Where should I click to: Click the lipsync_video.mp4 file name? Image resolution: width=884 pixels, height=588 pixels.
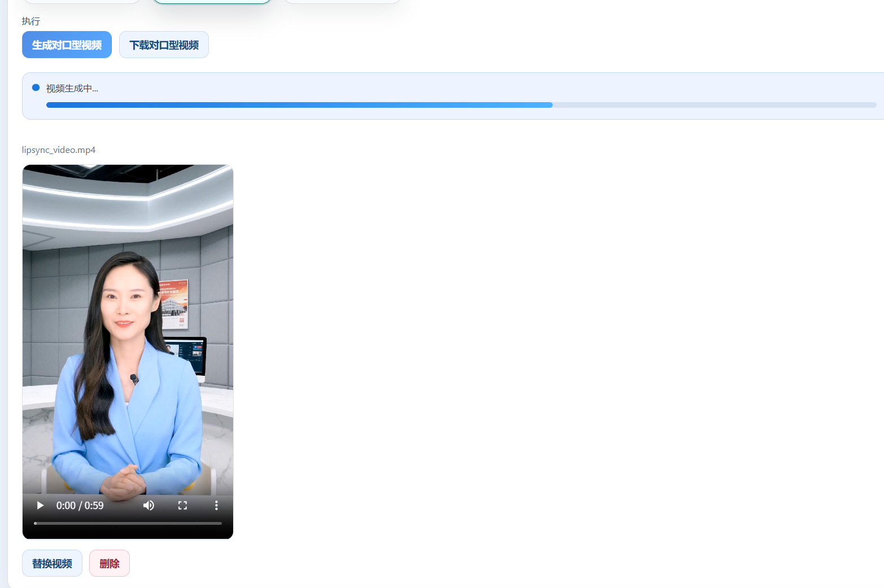click(x=59, y=150)
